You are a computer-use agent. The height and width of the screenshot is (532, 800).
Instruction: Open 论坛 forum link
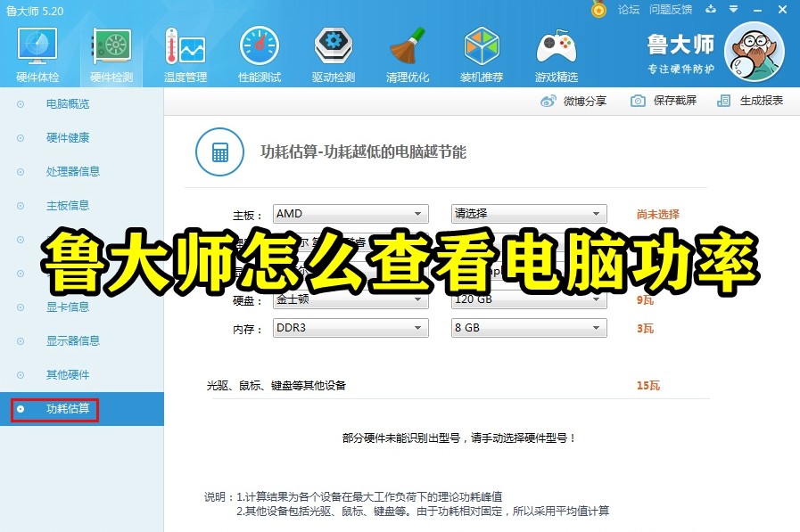tap(628, 10)
